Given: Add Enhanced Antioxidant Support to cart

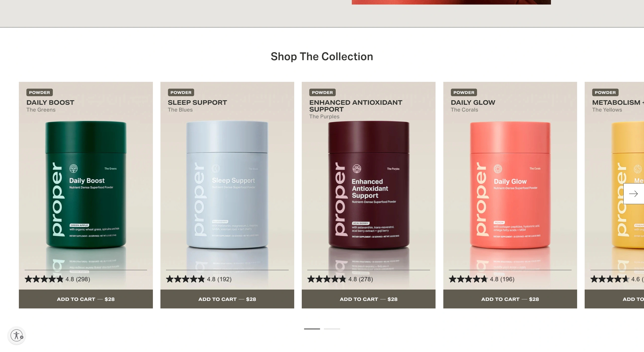Looking at the screenshot, I should [x=369, y=299].
